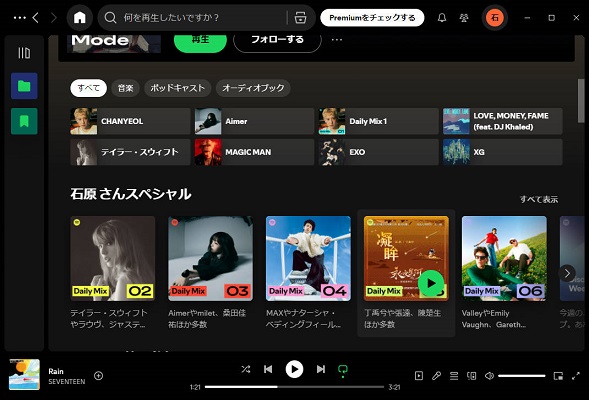Click the search magnifier icon
589x400 pixels.
tap(110, 18)
